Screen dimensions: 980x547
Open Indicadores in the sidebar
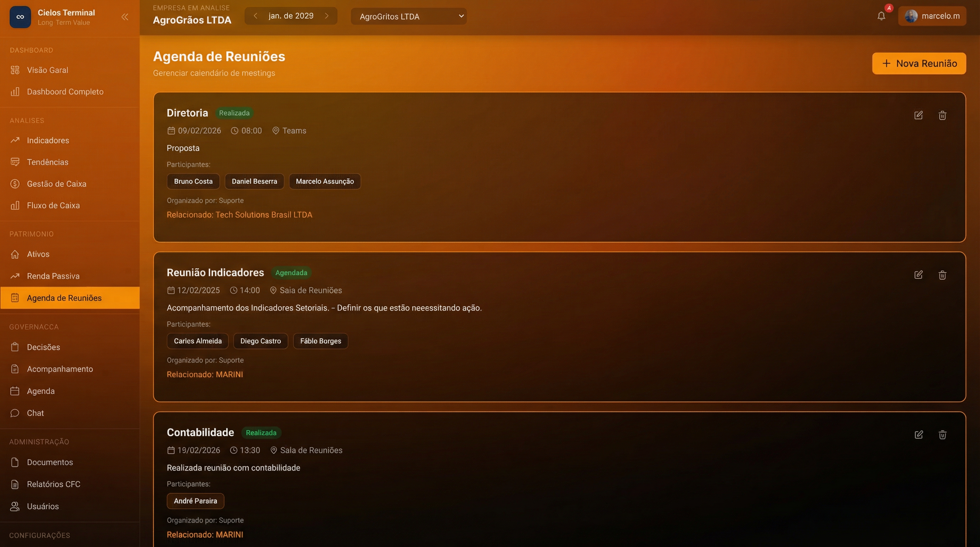(48, 140)
